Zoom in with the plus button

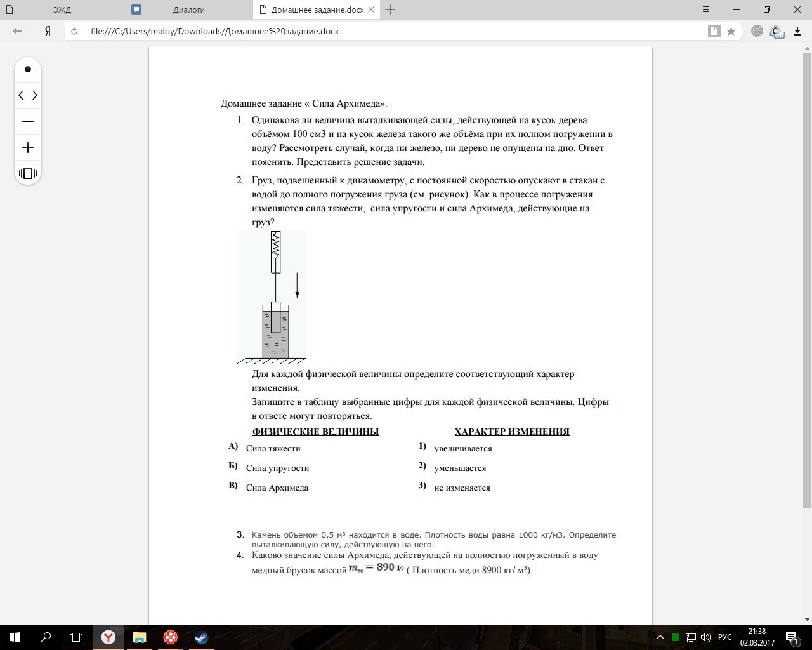(28, 147)
